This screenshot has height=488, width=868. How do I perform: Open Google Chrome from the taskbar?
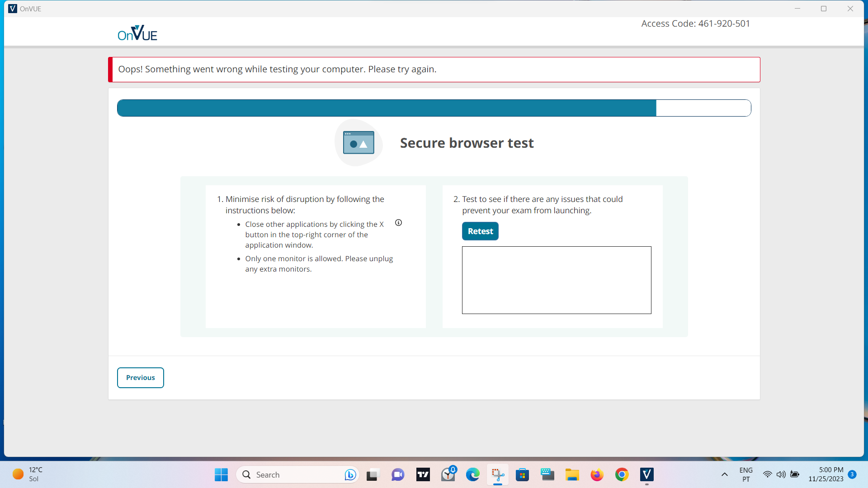click(622, 475)
